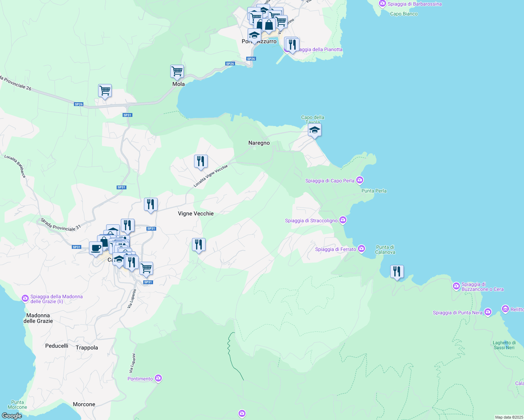Screen dimensions: 524x420
Task: Open the Relitto museum icon
Action: (505, 309)
